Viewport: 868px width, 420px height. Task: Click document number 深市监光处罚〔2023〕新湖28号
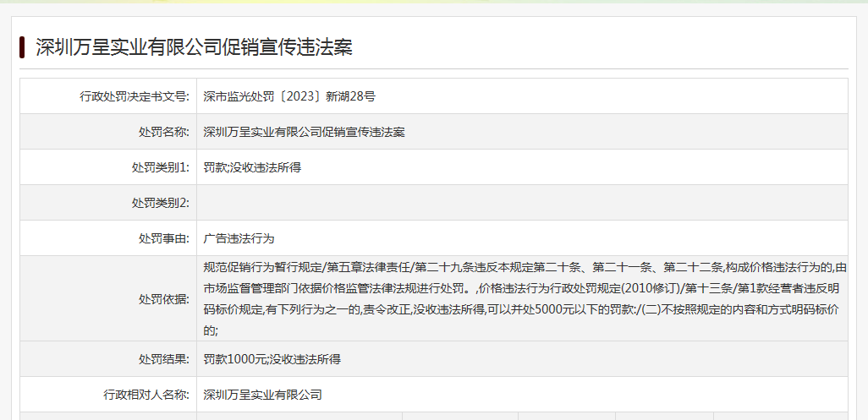coord(289,96)
